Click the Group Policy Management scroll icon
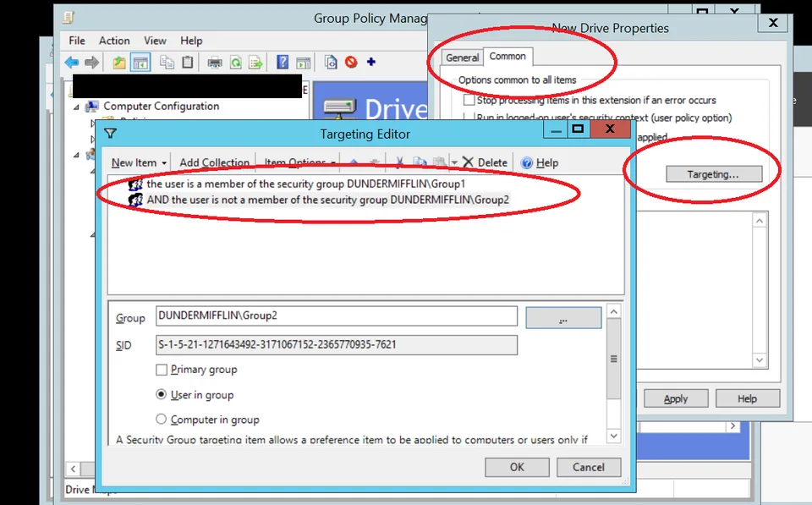The width and height of the screenshot is (812, 505). (x=69, y=18)
